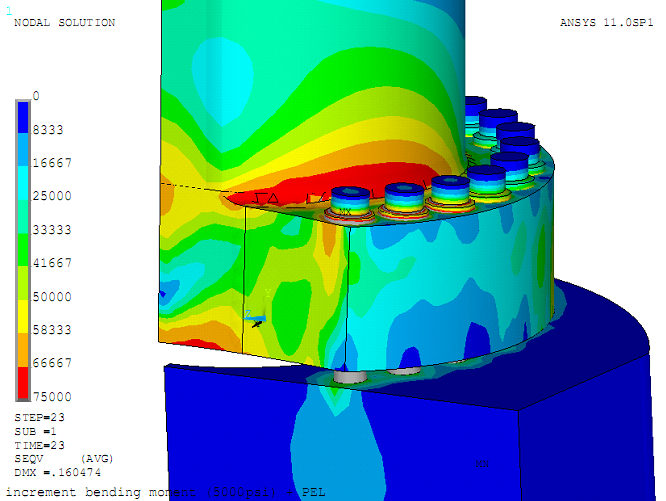Click the legend value 50000
The image size is (666, 501).
52,296
